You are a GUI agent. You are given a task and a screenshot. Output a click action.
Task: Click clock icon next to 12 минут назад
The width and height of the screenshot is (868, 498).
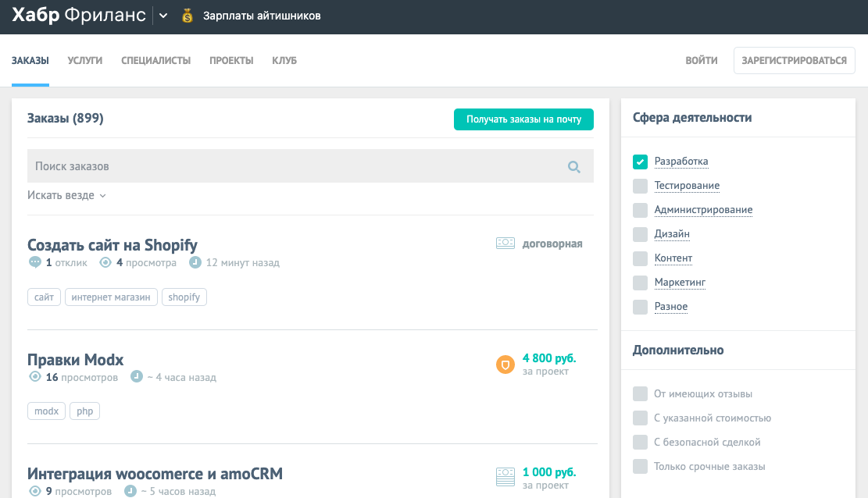point(195,262)
